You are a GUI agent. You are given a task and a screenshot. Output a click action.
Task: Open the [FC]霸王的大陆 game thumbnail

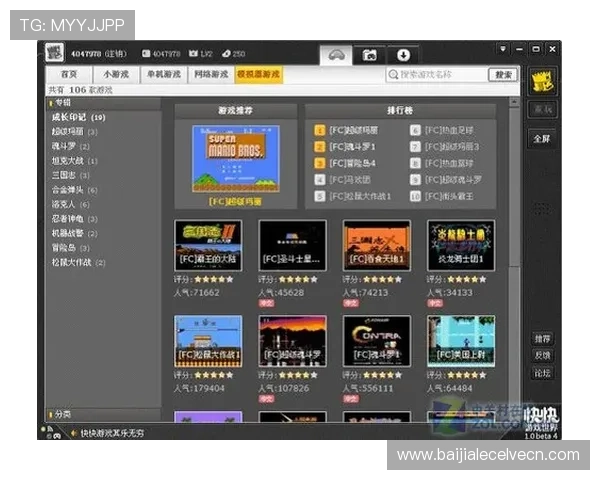point(208,245)
